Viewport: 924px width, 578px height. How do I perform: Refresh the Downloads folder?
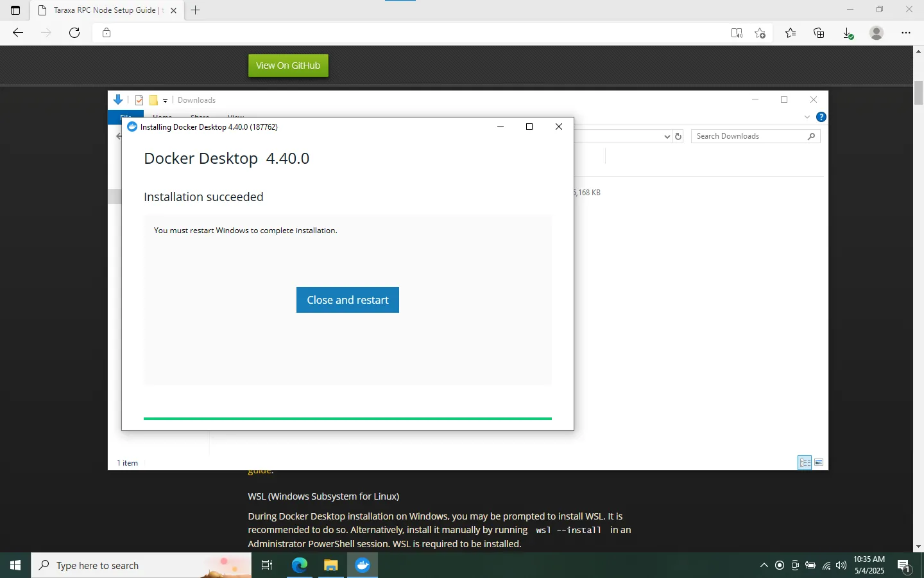click(x=678, y=136)
